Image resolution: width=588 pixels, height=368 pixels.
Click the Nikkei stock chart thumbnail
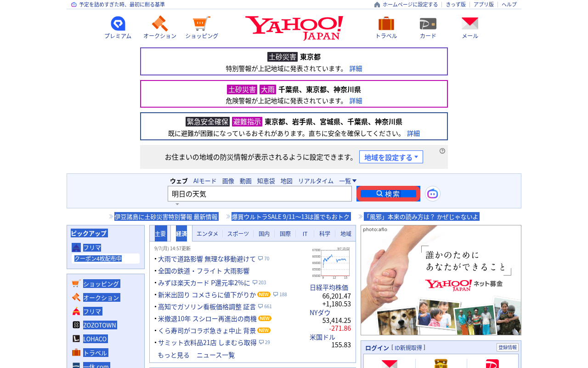tap(331, 263)
